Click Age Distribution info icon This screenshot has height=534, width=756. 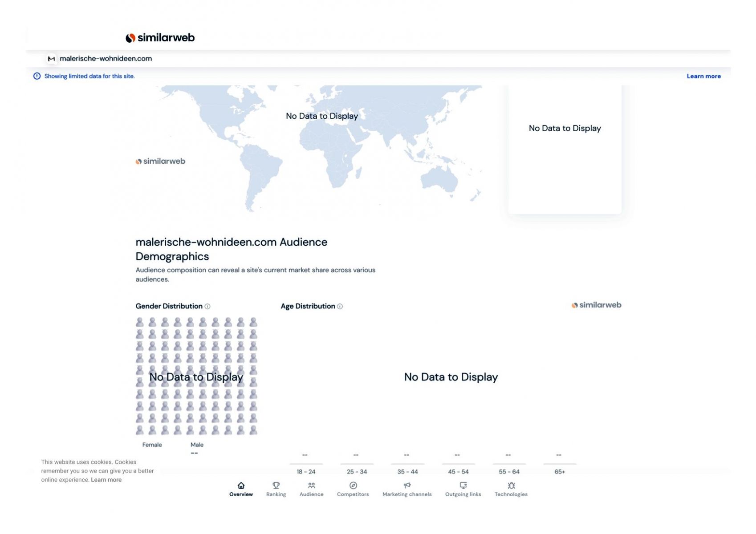tap(340, 306)
